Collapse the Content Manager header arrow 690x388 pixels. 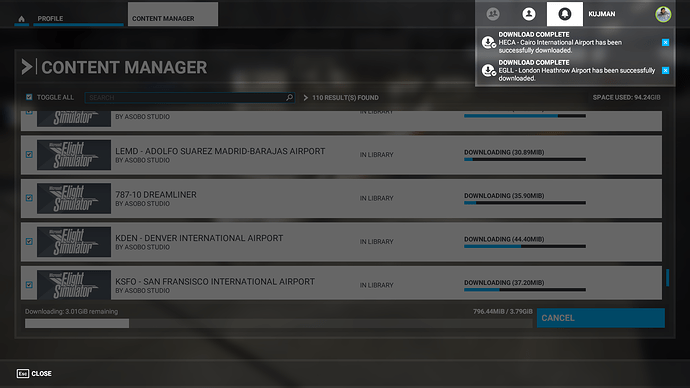click(27, 67)
